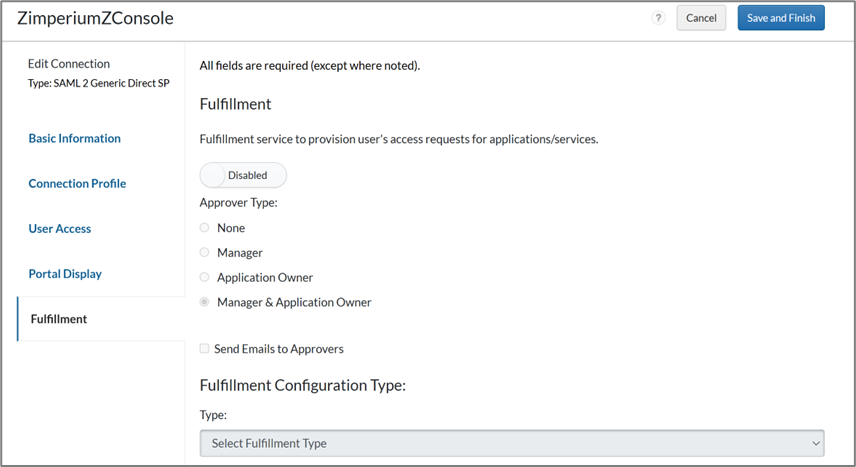Switch to the User Access section
856x467 pixels.
click(x=59, y=228)
